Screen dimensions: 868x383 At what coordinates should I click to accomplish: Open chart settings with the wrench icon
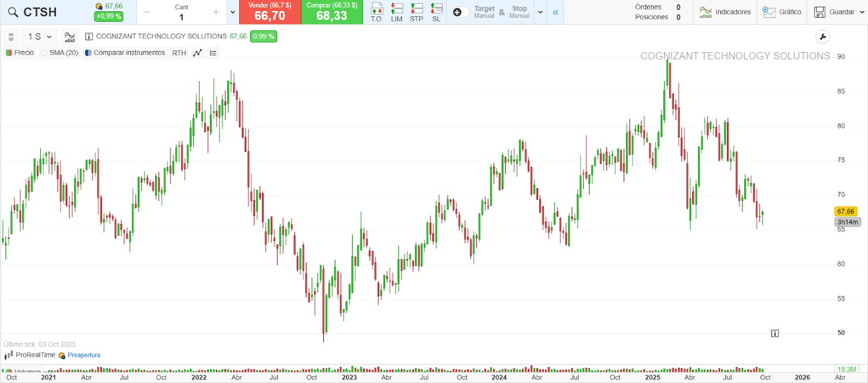click(x=822, y=37)
